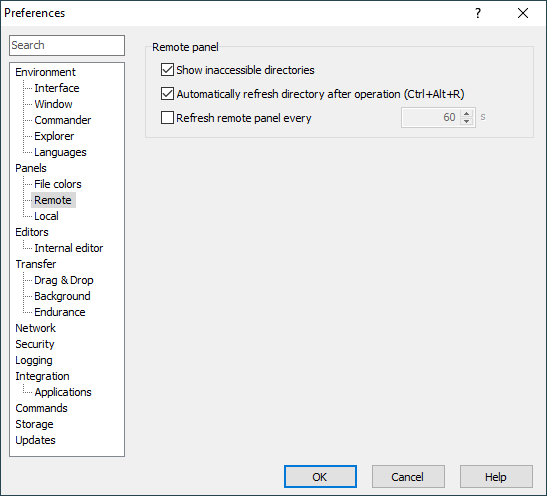The width and height of the screenshot is (547, 496).
Task: Enable Refresh remote panel every checkbox
Action: 167,118
